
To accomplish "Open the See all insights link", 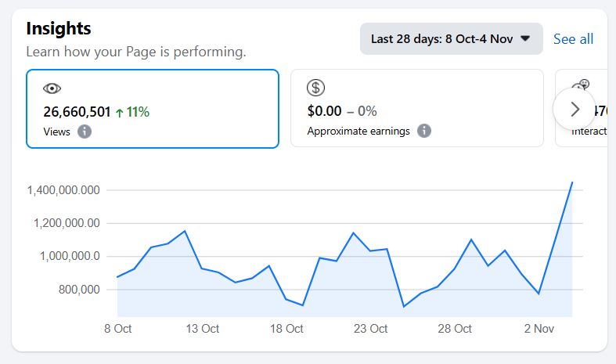I will point(573,39).
